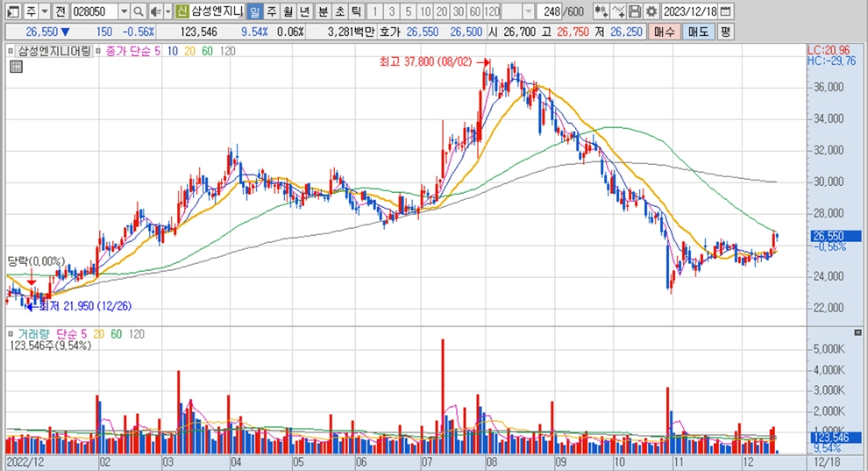Toggle the 분 (minute) chart period
This screenshot has width=868, height=471.
point(322,11)
